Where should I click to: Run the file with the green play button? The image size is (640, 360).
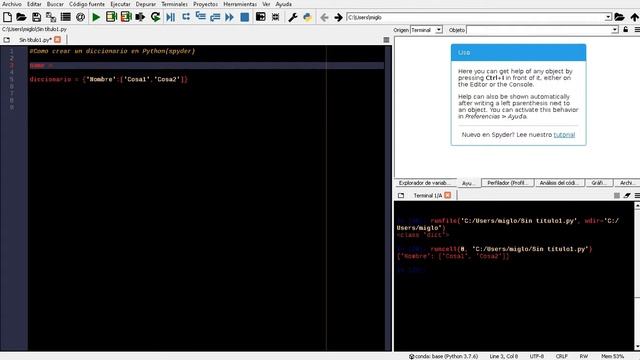pos(96,17)
